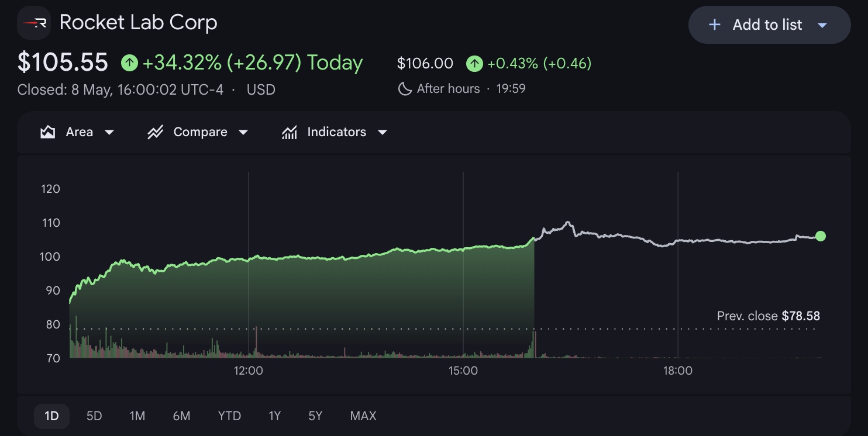
Task: Click the plus icon in Add to list
Action: pos(714,25)
